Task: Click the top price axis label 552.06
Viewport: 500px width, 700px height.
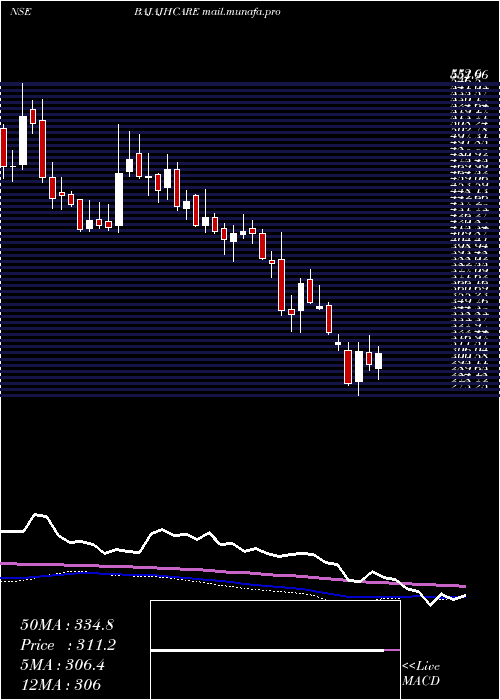Action: point(469,75)
